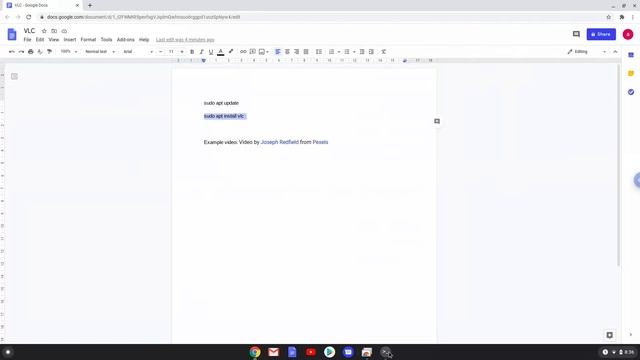Viewport: 640px width, 360px height.
Task: Toggle bulleted list
Action: 347,52
